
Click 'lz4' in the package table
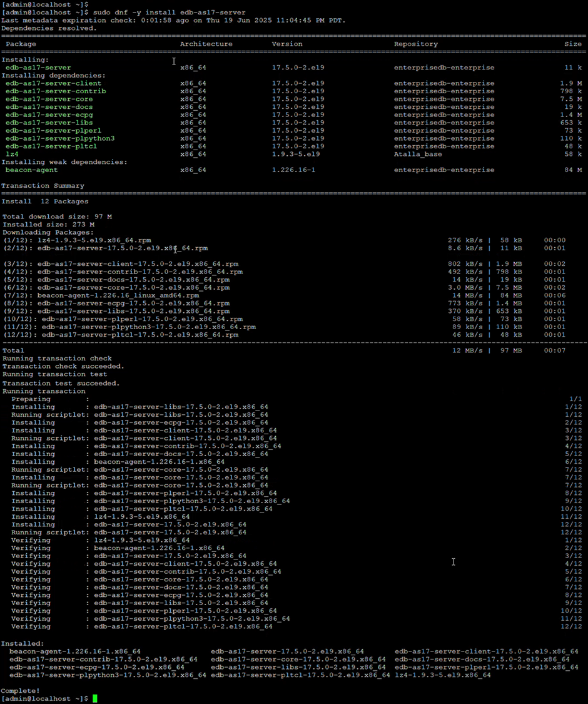point(12,154)
